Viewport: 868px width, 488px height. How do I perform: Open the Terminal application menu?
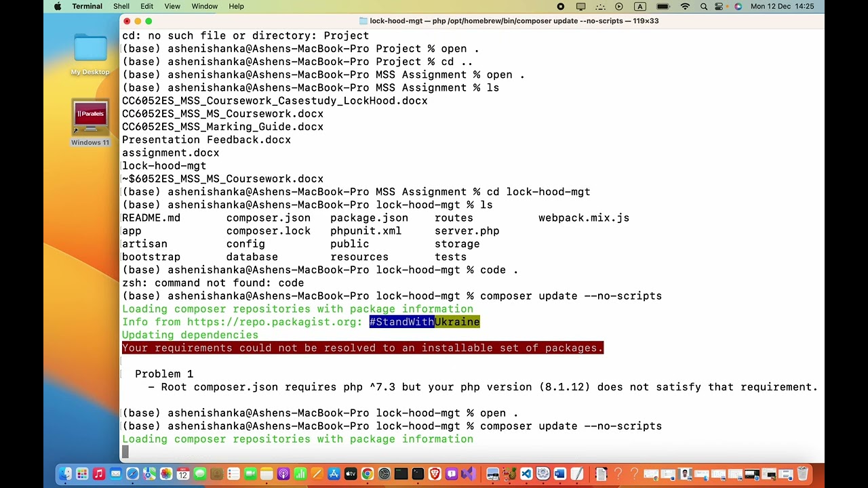(87, 6)
